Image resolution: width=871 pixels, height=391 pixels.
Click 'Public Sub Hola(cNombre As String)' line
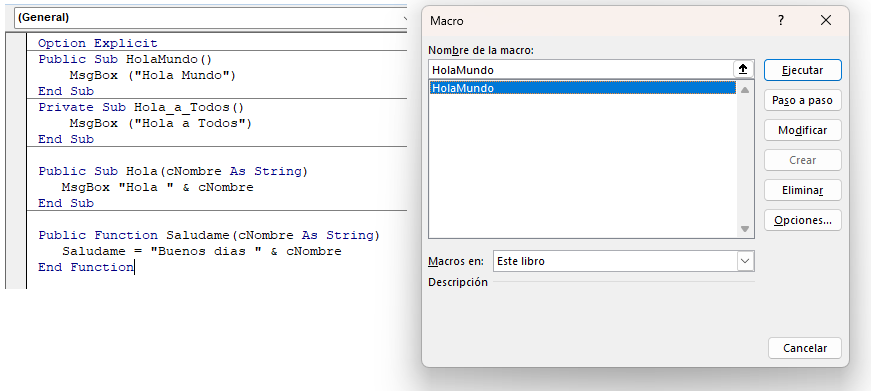click(173, 171)
